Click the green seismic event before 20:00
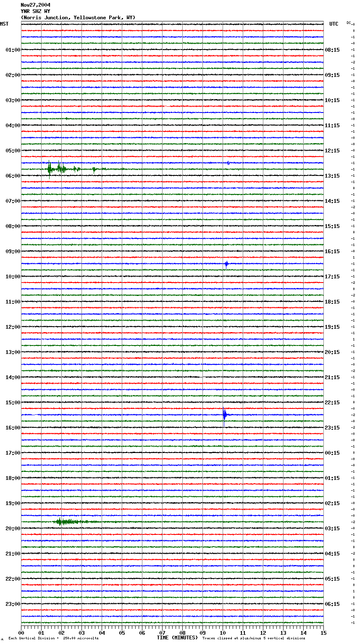The width and height of the screenshot is (357, 644). point(73,522)
